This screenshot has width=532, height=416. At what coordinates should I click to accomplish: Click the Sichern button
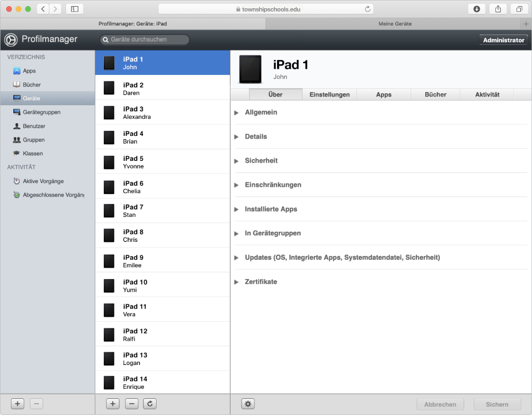coord(497,405)
